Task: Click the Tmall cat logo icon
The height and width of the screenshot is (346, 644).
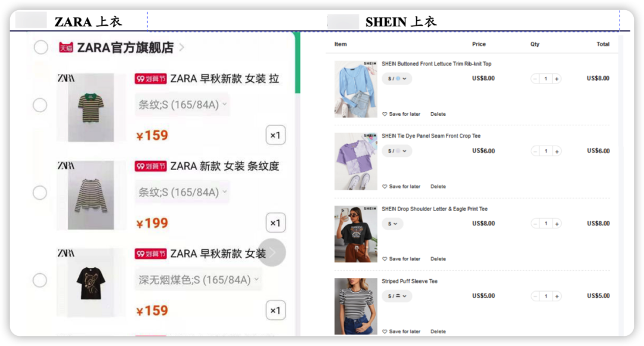Action: (x=66, y=48)
